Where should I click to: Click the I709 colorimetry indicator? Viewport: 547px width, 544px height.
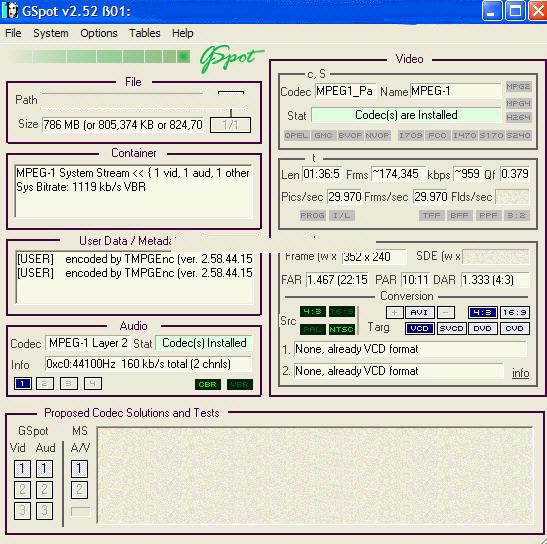click(411, 135)
